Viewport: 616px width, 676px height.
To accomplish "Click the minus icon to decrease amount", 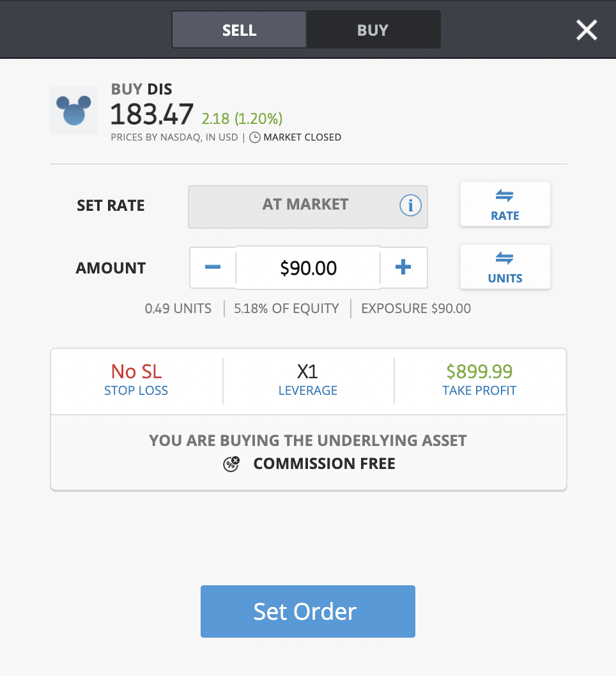I will click(x=213, y=267).
